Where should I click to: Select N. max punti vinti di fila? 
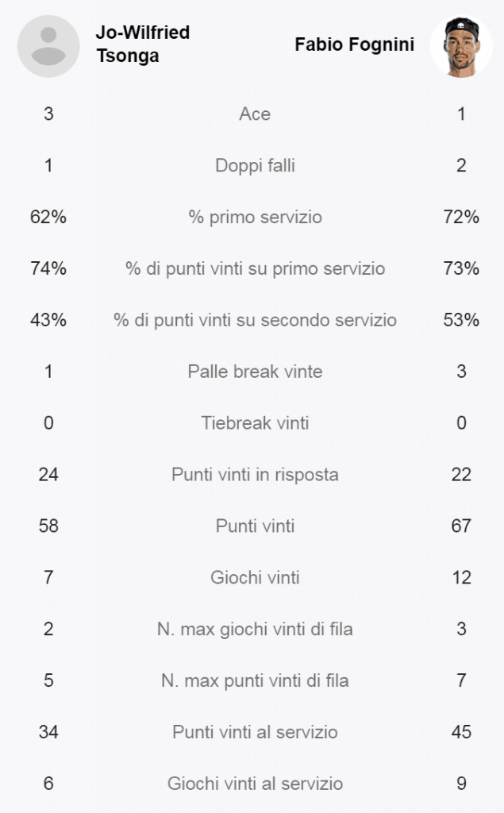click(x=255, y=680)
